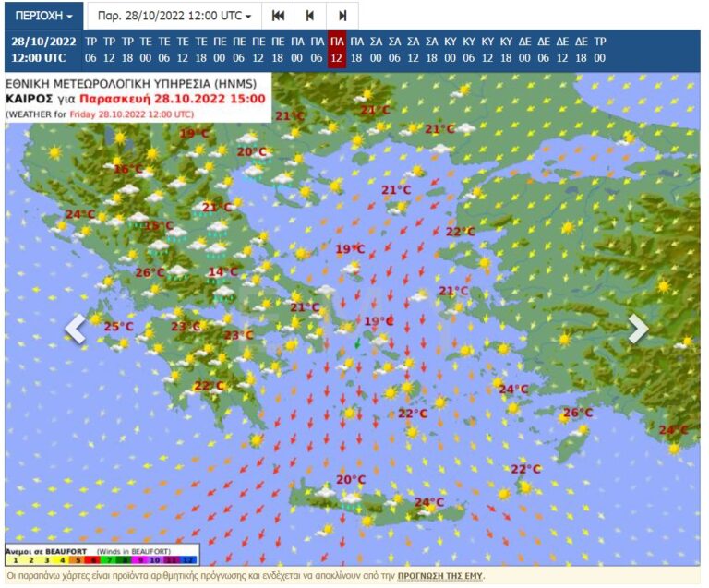The width and height of the screenshot is (709, 588).
Task: Step to the previous forecast time
Action: pos(310,16)
